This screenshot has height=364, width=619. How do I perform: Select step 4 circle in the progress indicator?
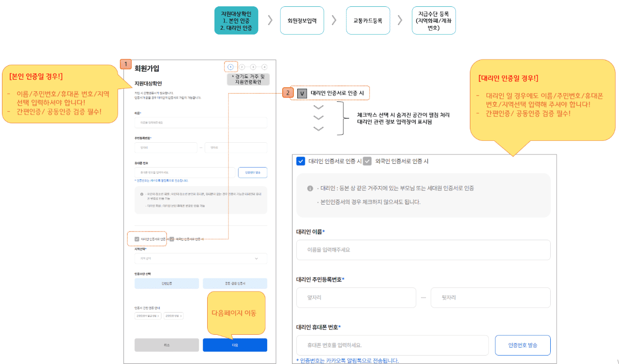[265, 67]
